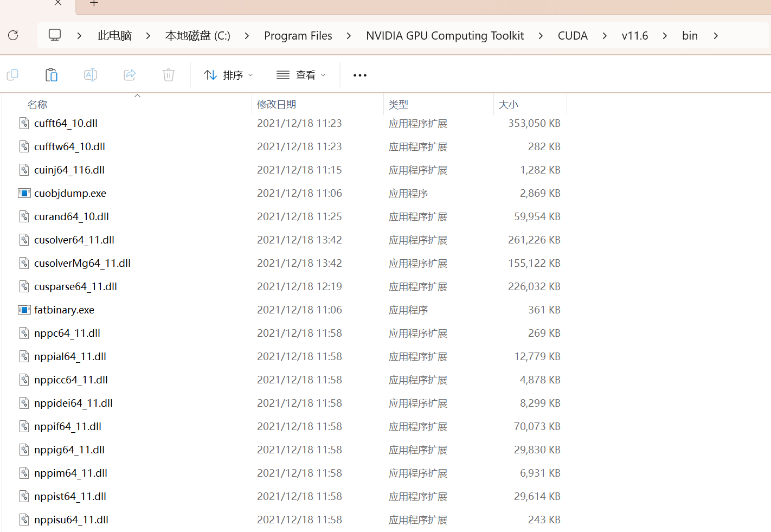This screenshot has height=532, width=771.
Task: Click the cufft64_10.dll file icon
Action: [24, 123]
